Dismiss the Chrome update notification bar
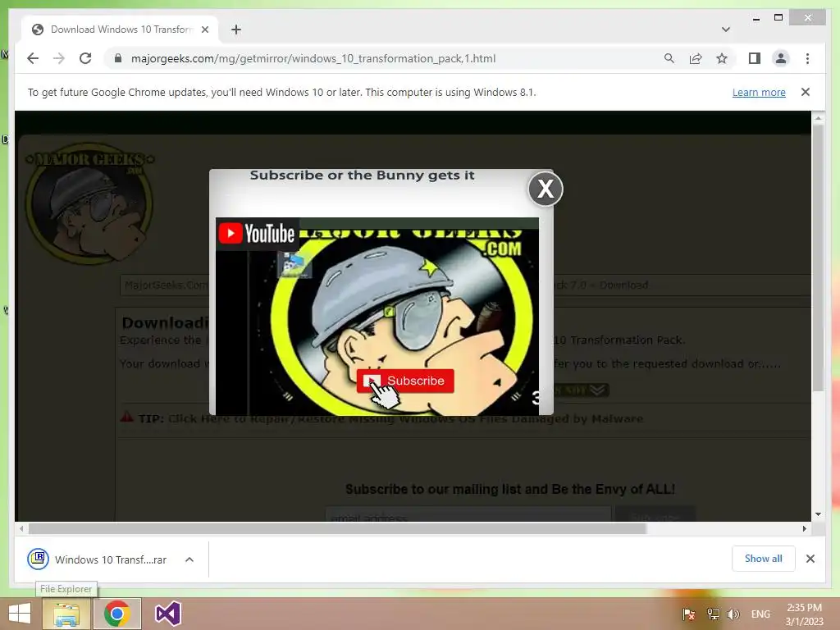840x630 pixels. (806, 92)
